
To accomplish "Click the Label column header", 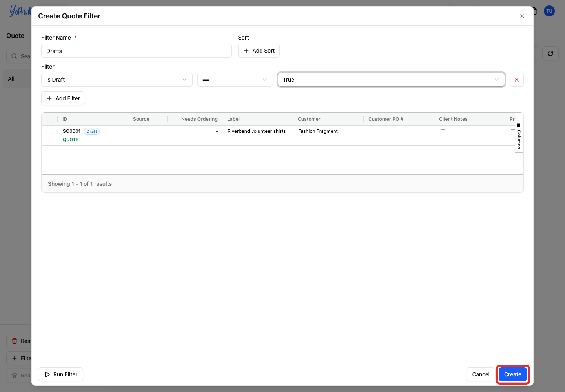I will pyautogui.click(x=233, y=119).
